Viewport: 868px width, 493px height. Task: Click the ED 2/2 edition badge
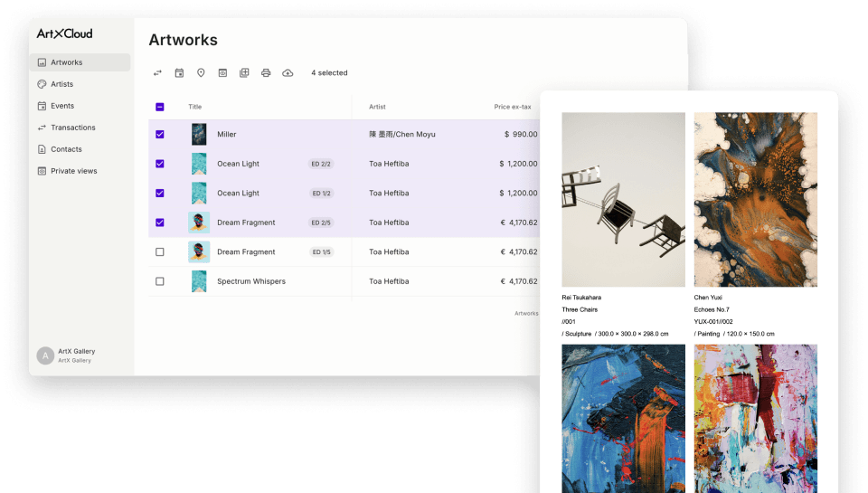(x=321, y=164)
